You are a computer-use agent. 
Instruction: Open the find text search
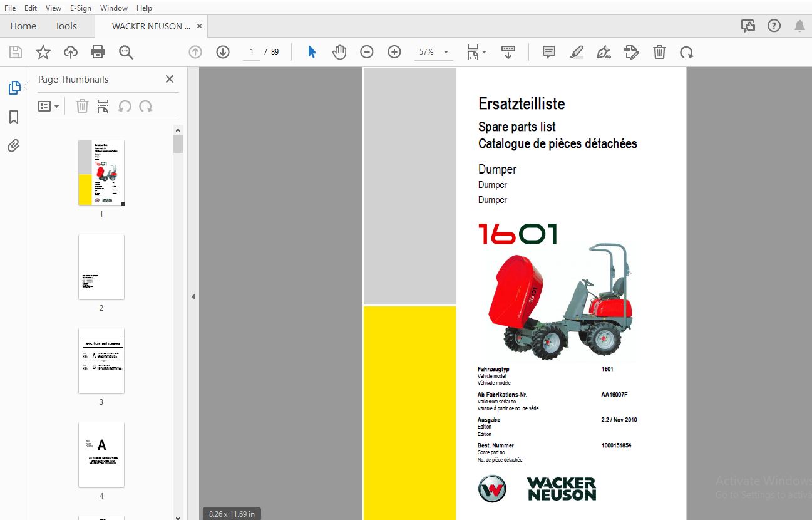point(126,52)
